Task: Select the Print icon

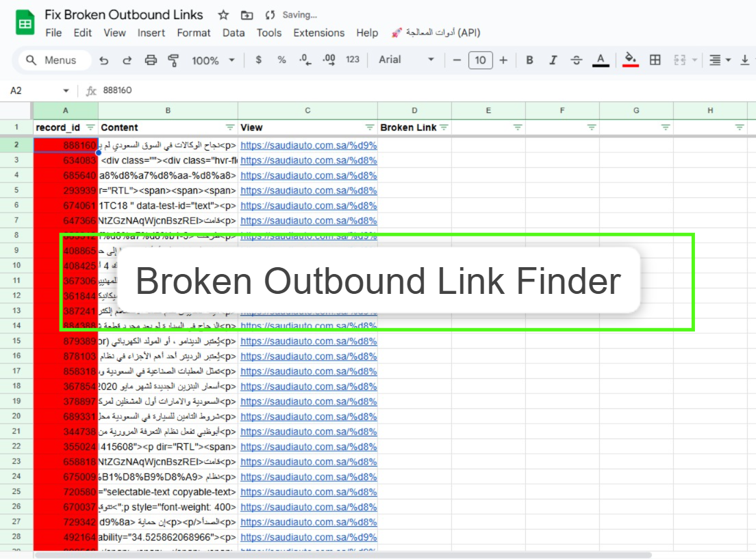Action: point(150,60)
